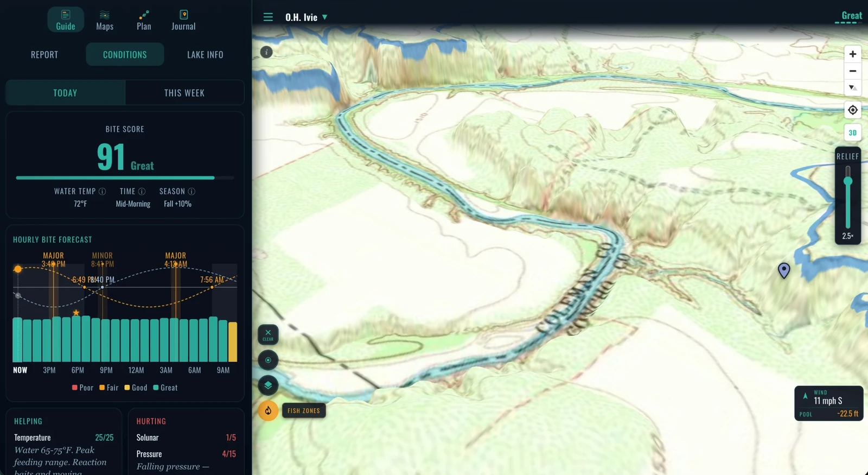Open the Maps section
The height and width of the screenshot is (475, 868).
tap(105, 20)
